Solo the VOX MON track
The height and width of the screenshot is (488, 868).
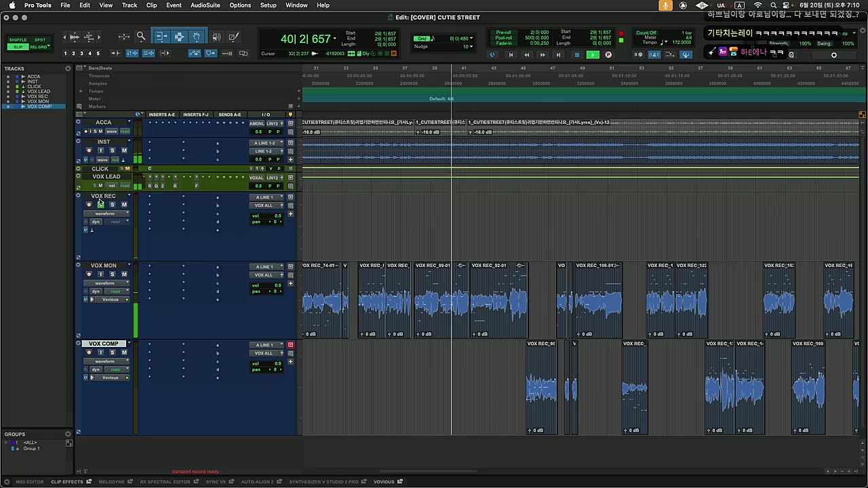coord(113,274)
